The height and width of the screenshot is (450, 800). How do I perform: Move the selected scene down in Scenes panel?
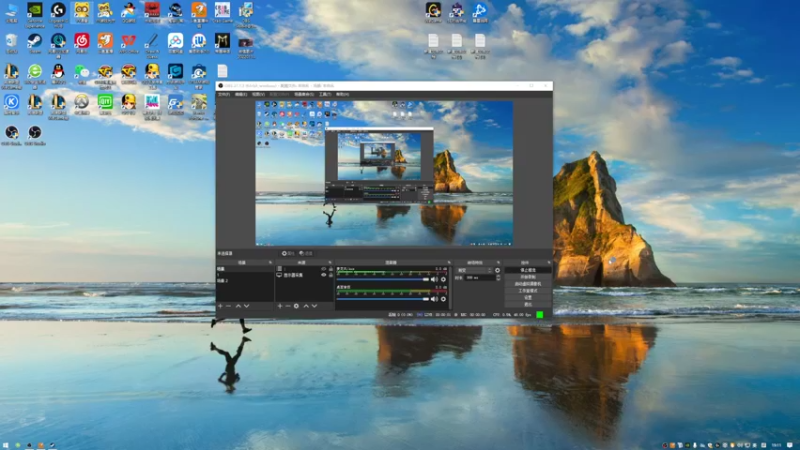tap(246, 306)
